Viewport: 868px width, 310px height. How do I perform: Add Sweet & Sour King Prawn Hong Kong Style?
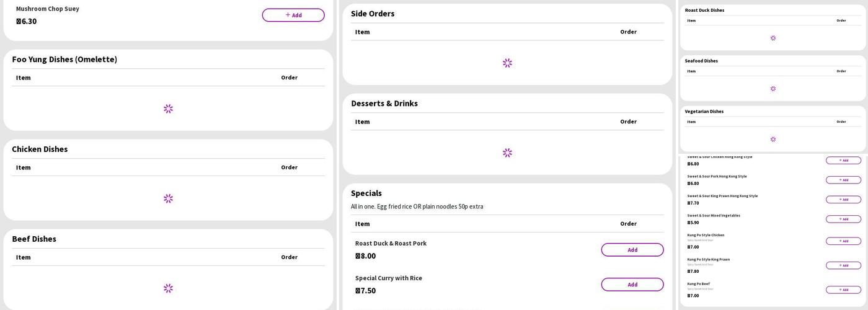[x=843, y=200]
